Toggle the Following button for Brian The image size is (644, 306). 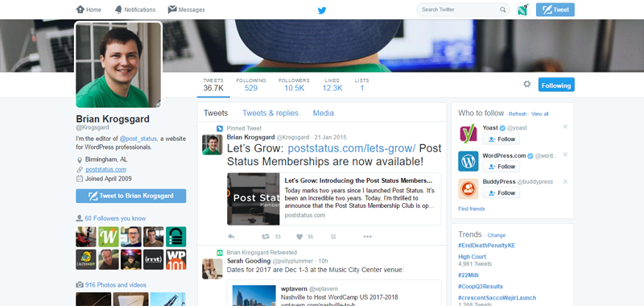(556, 85)
